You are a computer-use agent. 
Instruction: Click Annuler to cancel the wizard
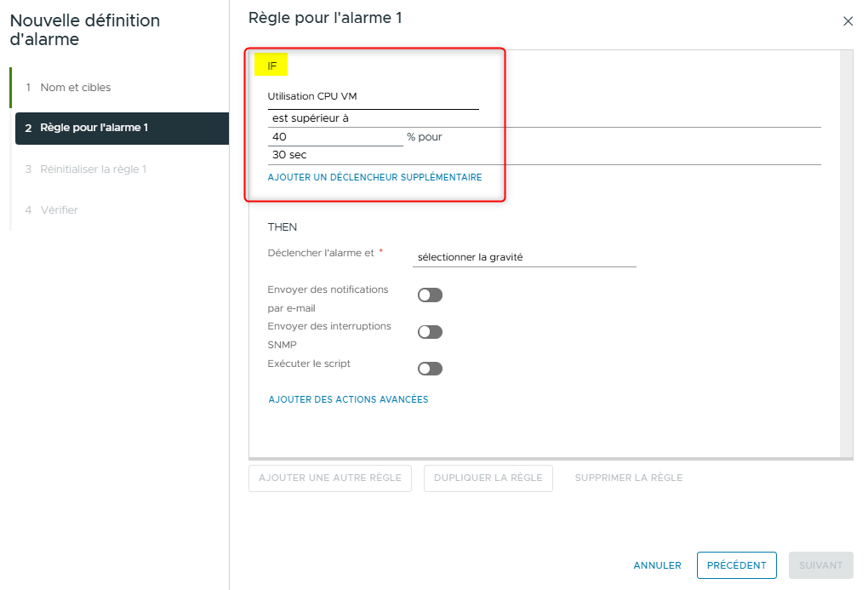[657, 565]
